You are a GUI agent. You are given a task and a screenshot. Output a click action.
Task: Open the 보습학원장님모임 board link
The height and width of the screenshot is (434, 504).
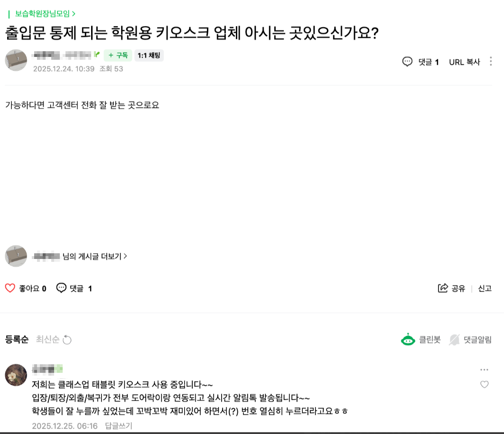point(45,14)
